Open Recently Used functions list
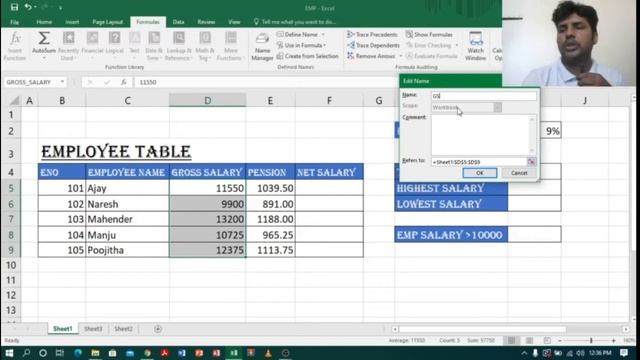Viewport: 640px width, 360px height. [x=68, y=46]
